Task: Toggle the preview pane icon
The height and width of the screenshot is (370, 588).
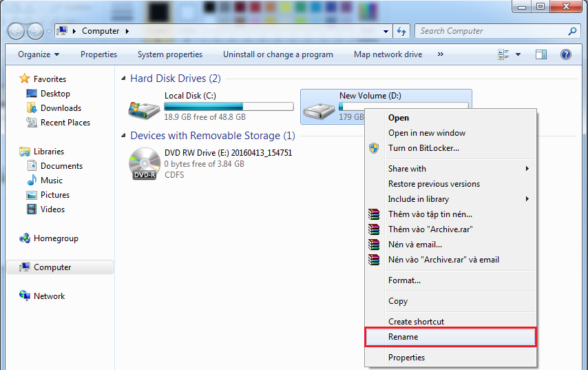Action: coord(541,54)
